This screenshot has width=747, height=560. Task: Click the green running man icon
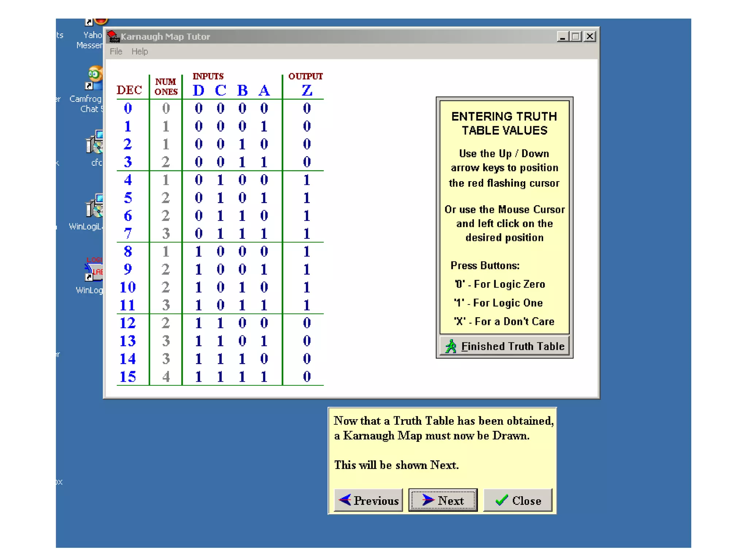(x=451, y=346)
